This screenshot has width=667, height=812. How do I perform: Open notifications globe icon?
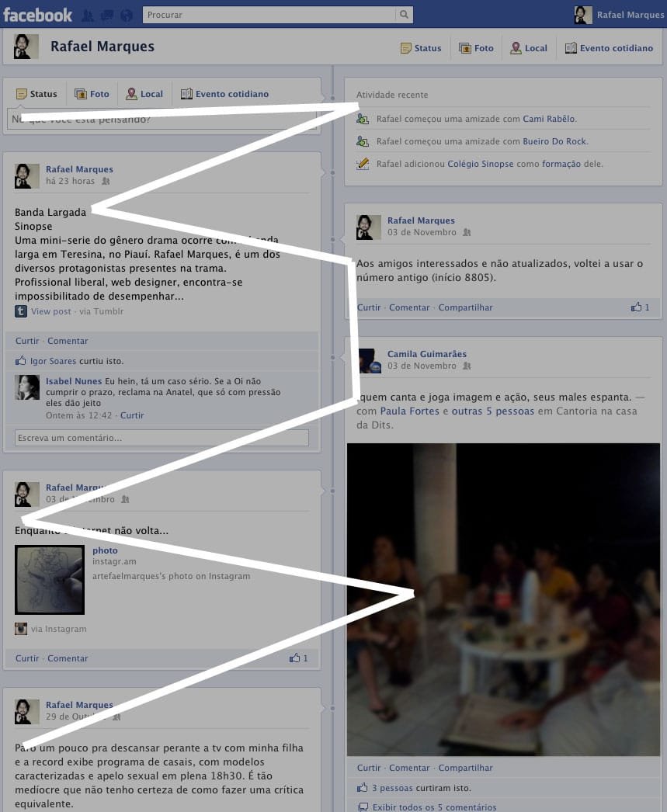point(127,16)
